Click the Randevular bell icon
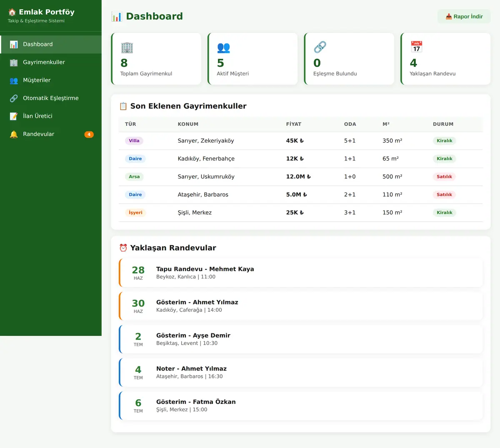 [14, 134]
